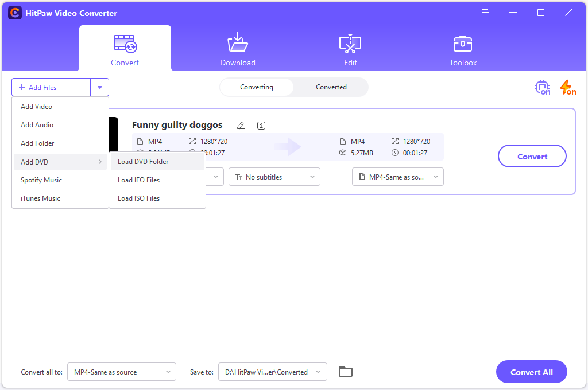
Task: Choose Load IFO Files
Action: pos(157,180)
